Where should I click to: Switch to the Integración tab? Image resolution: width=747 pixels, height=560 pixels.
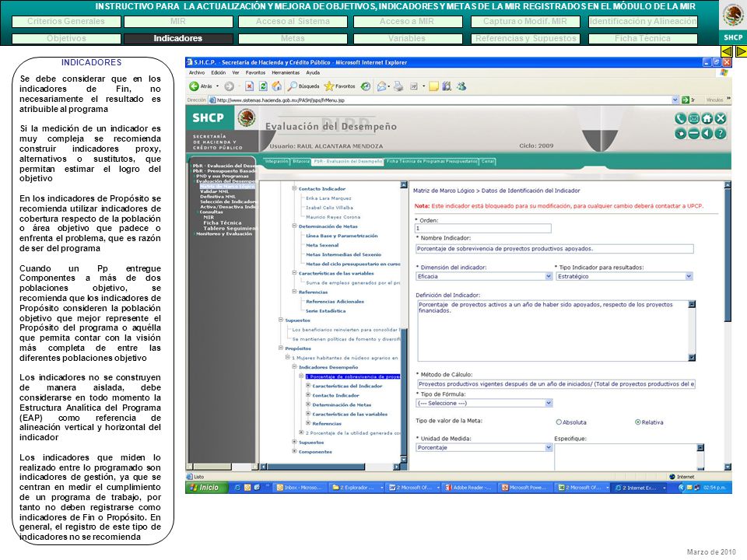(276, 162)
